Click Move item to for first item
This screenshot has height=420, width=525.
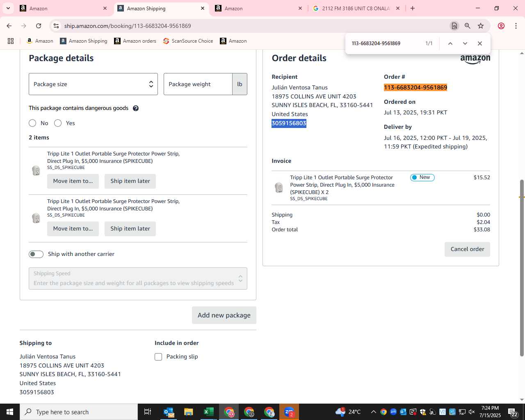coord(73,181)
